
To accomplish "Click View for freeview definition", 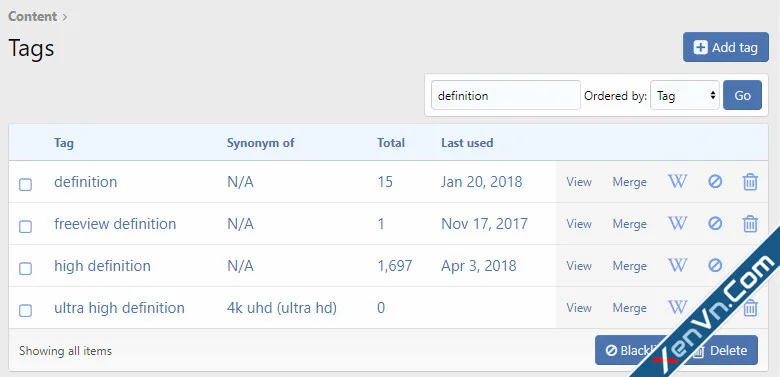I will pyautogui.click(x=579, y=224).
